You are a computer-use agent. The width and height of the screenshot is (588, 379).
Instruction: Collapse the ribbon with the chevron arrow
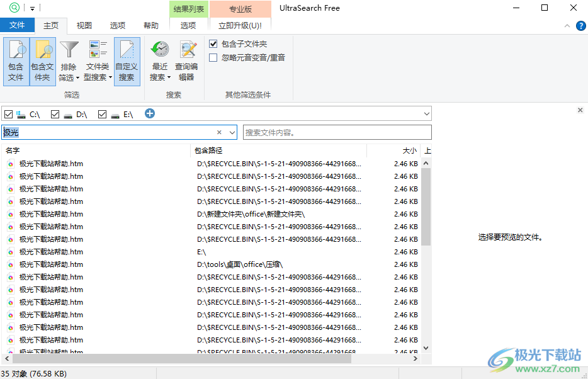pyautogui.click(x=567, y=26)
